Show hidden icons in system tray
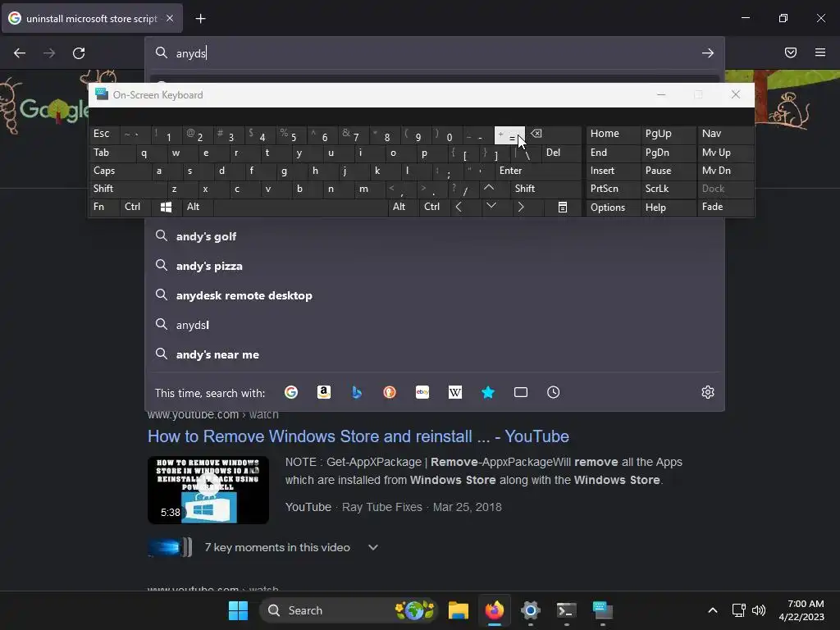 point(713,610)
